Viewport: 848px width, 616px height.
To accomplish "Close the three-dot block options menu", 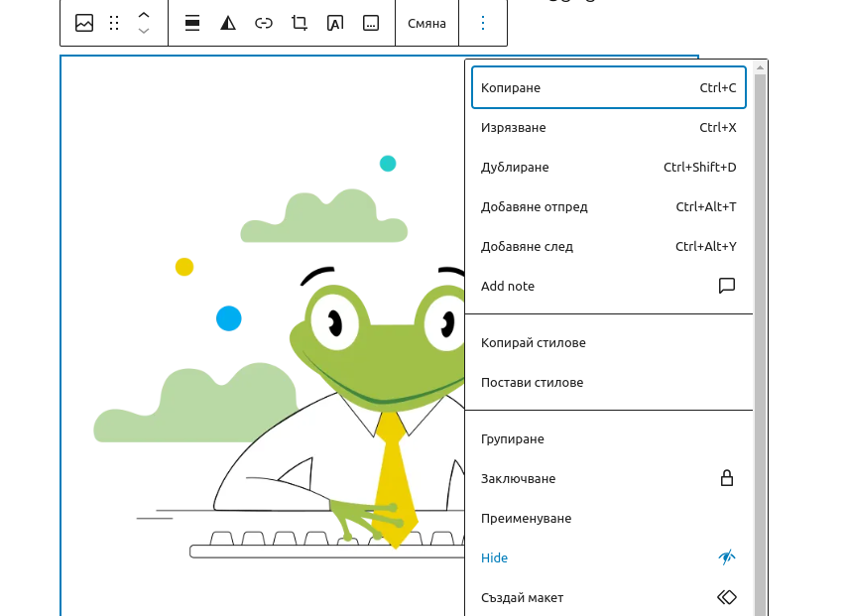I will coord(483,23).
